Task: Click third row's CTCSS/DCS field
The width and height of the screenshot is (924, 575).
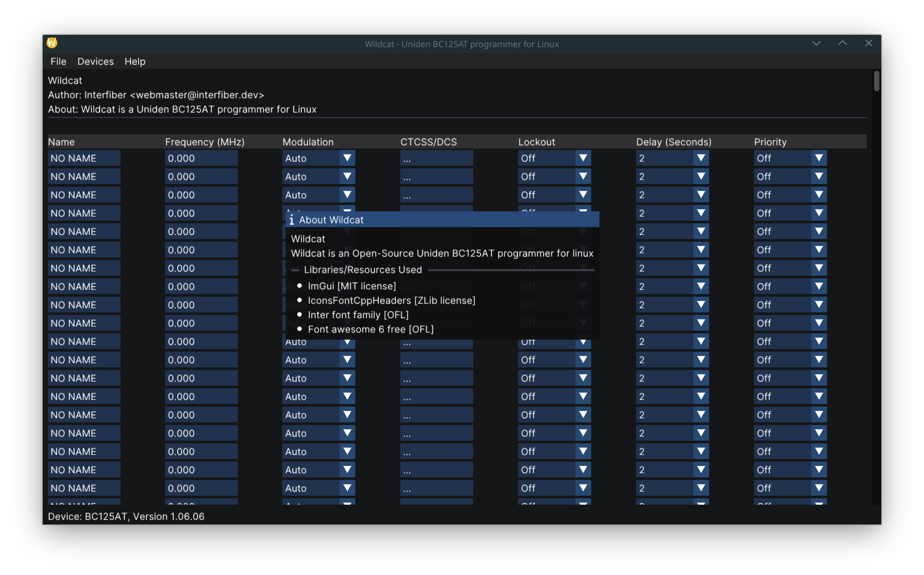Action: click(x=437, y=195)
